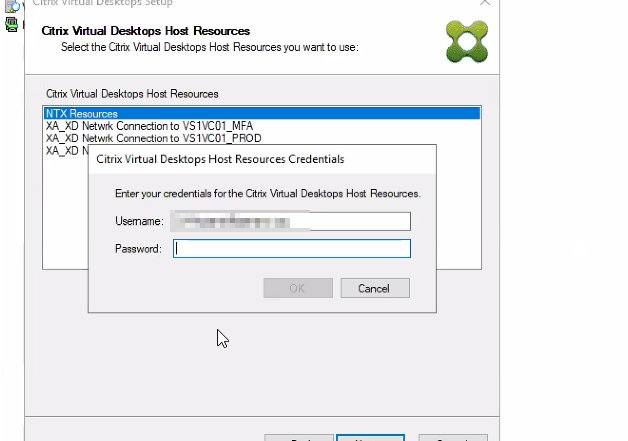The height and width of the screenshot is (441, 628).
Task: Select NTX Resources in the list
Action: [x=262, y=113]
